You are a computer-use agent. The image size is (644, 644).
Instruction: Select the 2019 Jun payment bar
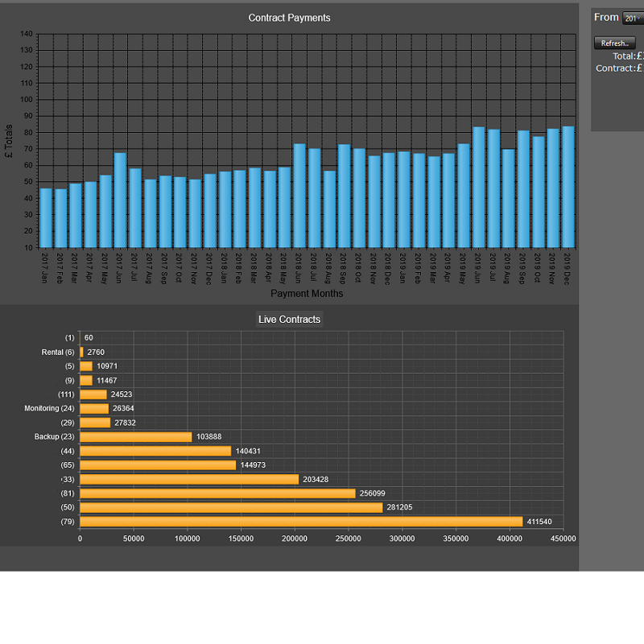click(x=478, y=187)
